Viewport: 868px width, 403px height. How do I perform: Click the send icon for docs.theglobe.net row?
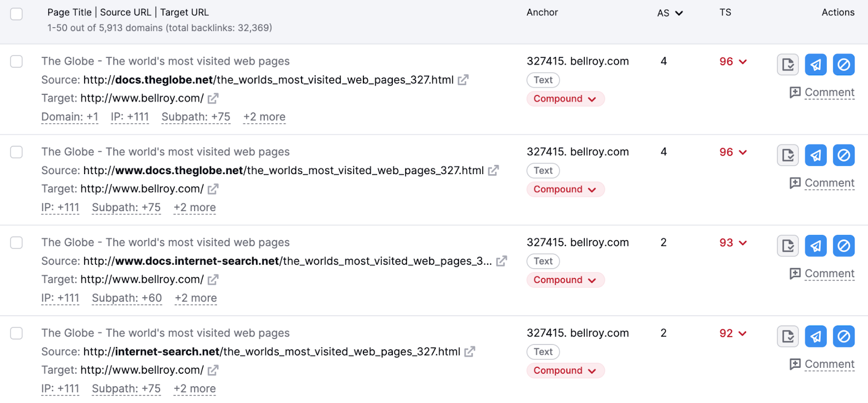point(815,65)
